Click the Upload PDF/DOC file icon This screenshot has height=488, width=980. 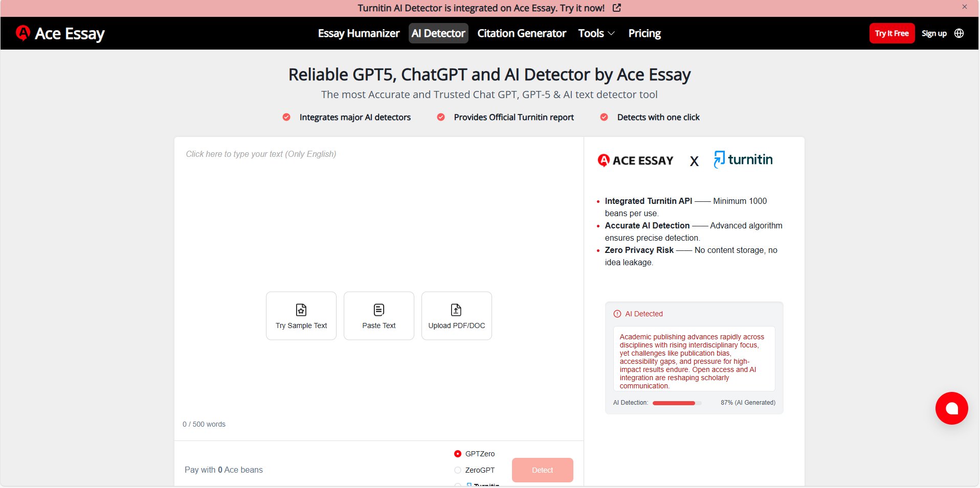pyautogui.click(x=456, y=310)
